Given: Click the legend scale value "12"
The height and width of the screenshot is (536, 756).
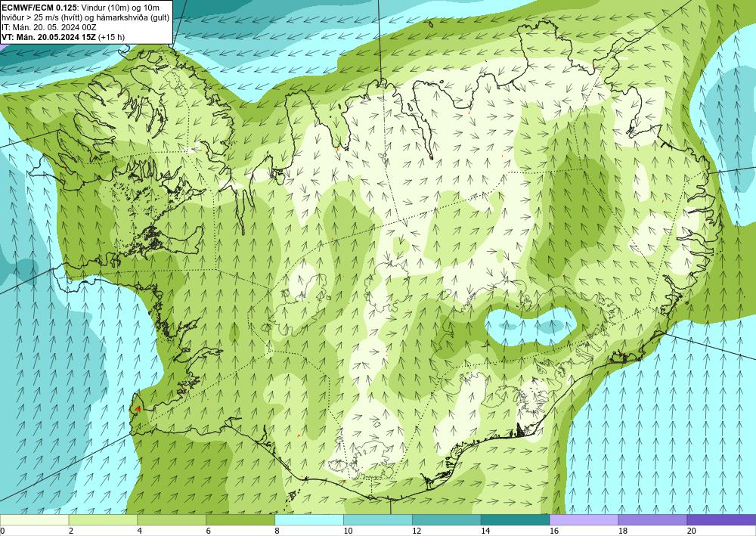Looking at the screenshot, I should coord(417,531).
